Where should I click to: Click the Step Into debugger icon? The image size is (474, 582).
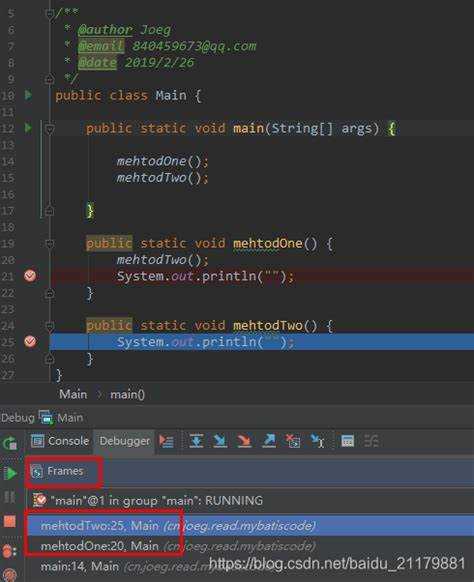point(220,441)
